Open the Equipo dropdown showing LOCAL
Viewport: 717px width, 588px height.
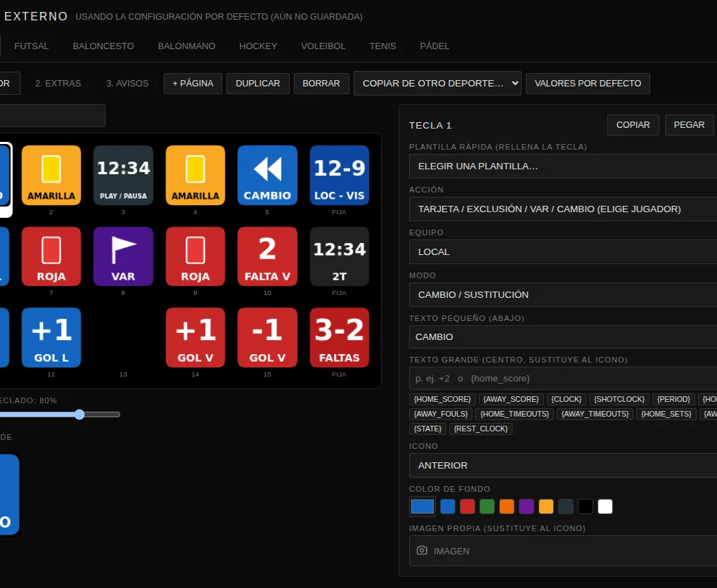click(563, 251)
